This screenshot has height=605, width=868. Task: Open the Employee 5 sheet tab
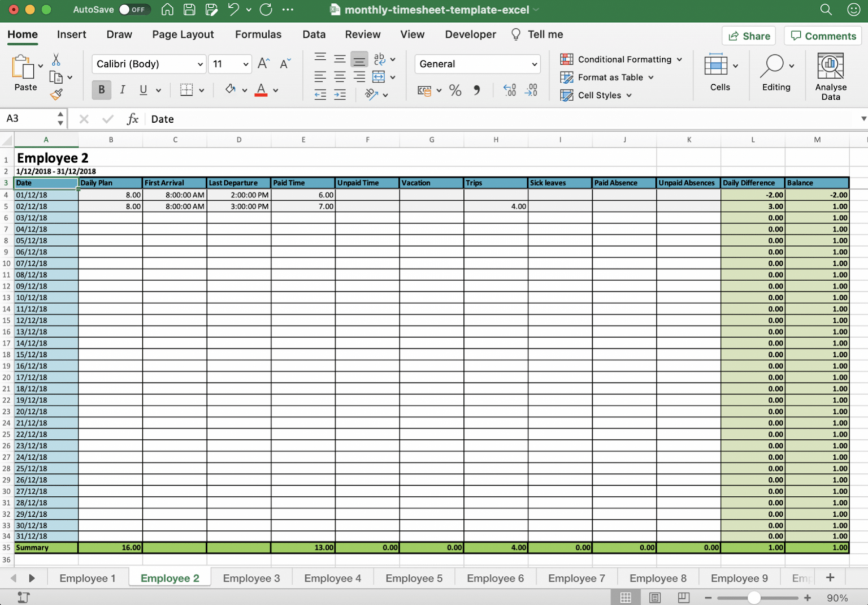(x=414, y=578)
